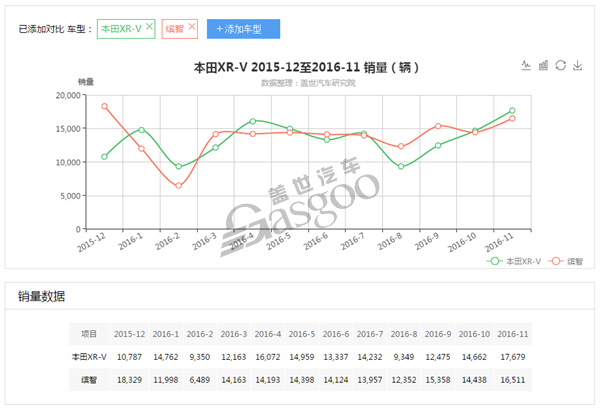The image size is (600, 410).
Task: Download chart as image icon
Action: click(577, 65)
